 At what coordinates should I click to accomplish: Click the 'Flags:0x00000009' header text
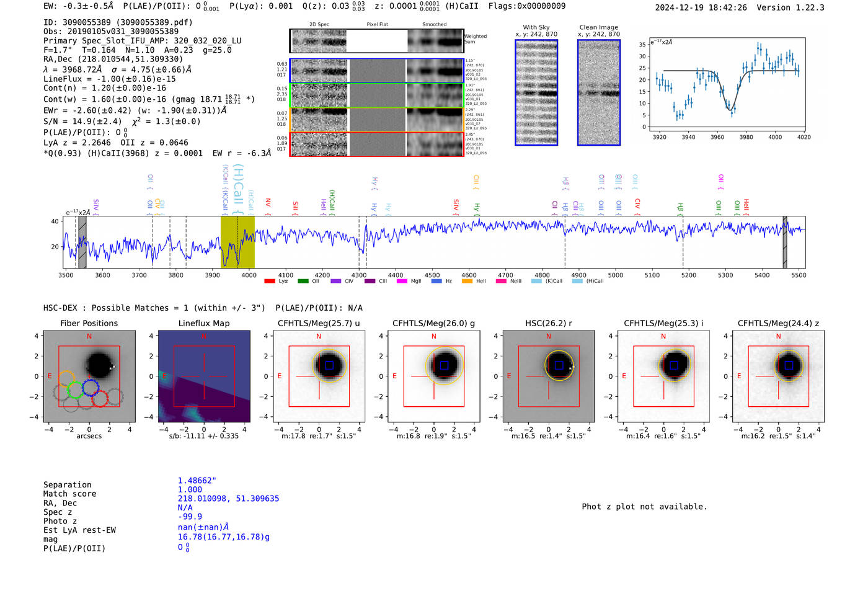click(x=527, y=6)
